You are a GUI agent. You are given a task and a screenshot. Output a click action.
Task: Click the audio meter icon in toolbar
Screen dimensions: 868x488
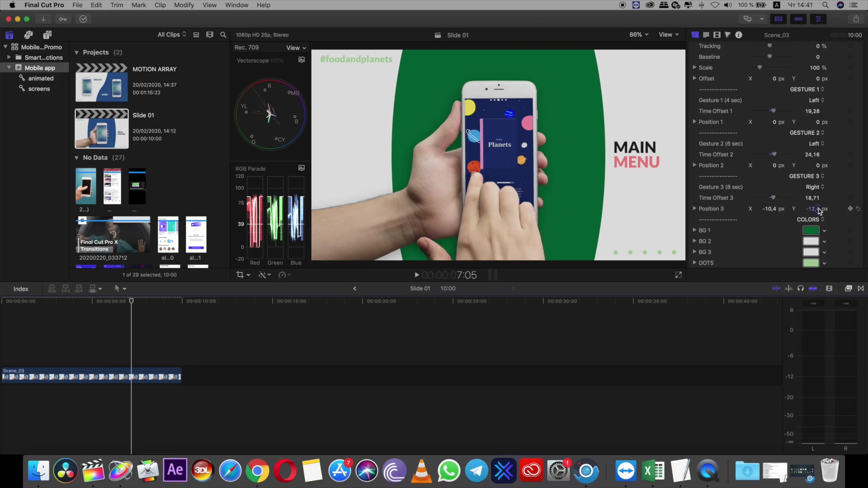click(788, 289)
